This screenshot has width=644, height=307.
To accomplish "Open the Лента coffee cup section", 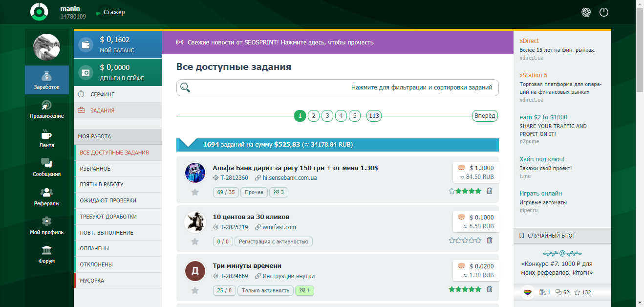I will tap(47, 138).
